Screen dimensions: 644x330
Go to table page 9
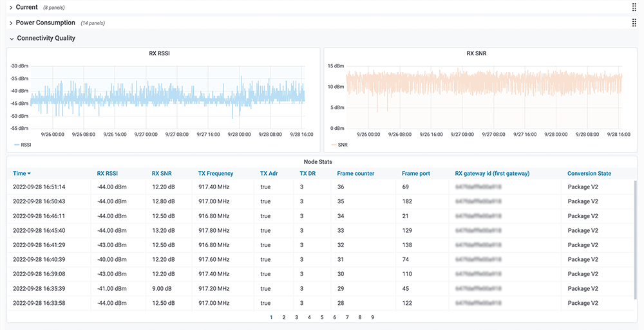(372, 317)
